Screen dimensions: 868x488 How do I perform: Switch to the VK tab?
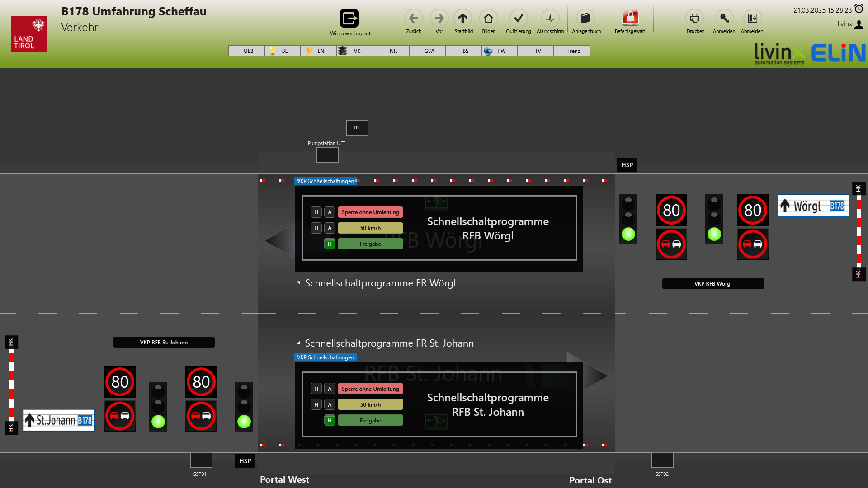[x=355, y=51]
